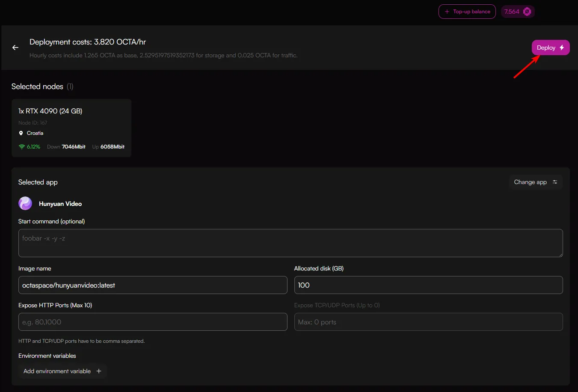Select the RTX 4090 node card
578x392 pixels.
(x=71, y=128)
